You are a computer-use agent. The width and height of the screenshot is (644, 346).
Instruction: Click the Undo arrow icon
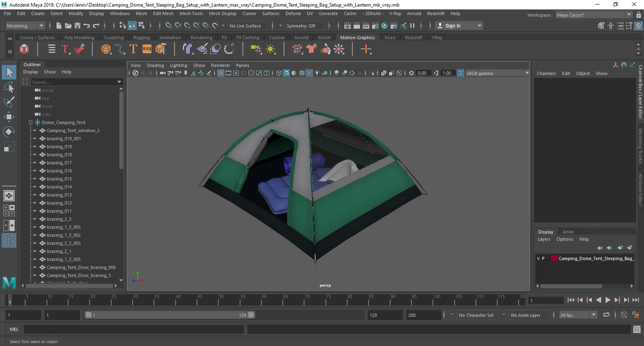87,26
